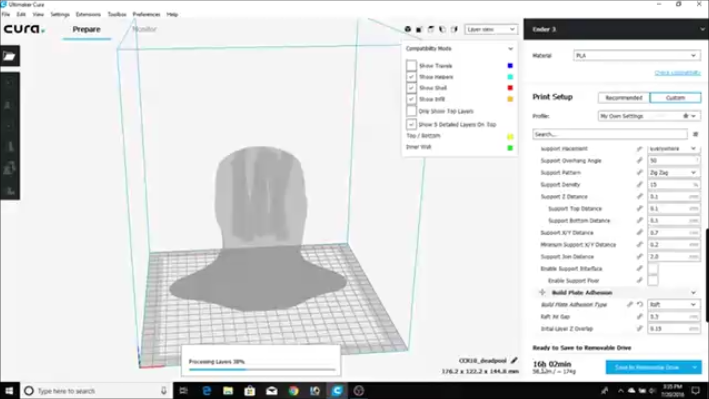Open the Extensions menu

[88, 14]
